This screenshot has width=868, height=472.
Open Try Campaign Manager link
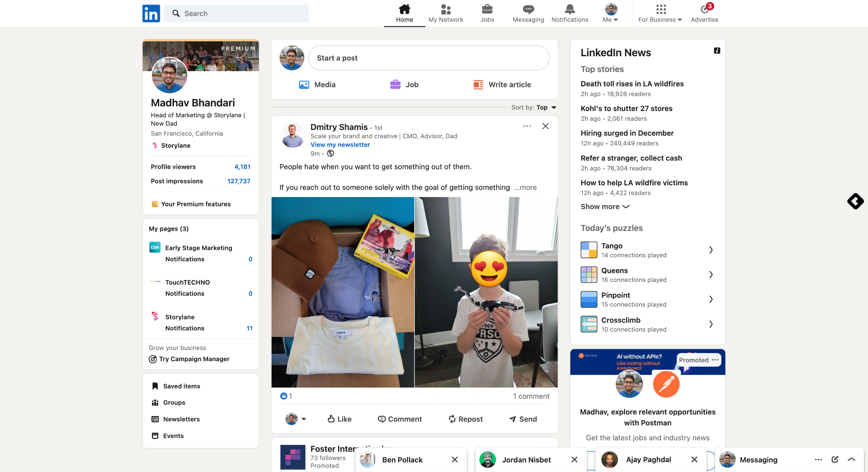tap(194, 359)
